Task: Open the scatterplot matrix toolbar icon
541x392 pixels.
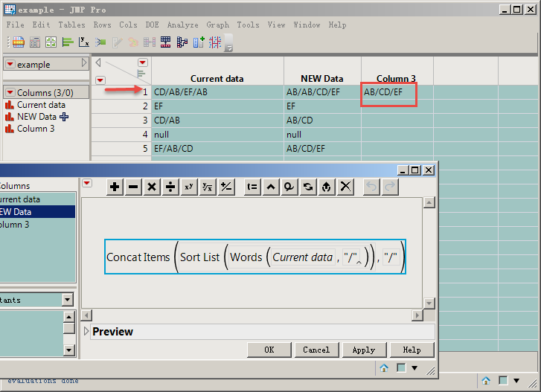Action: [x=215, y=42]
